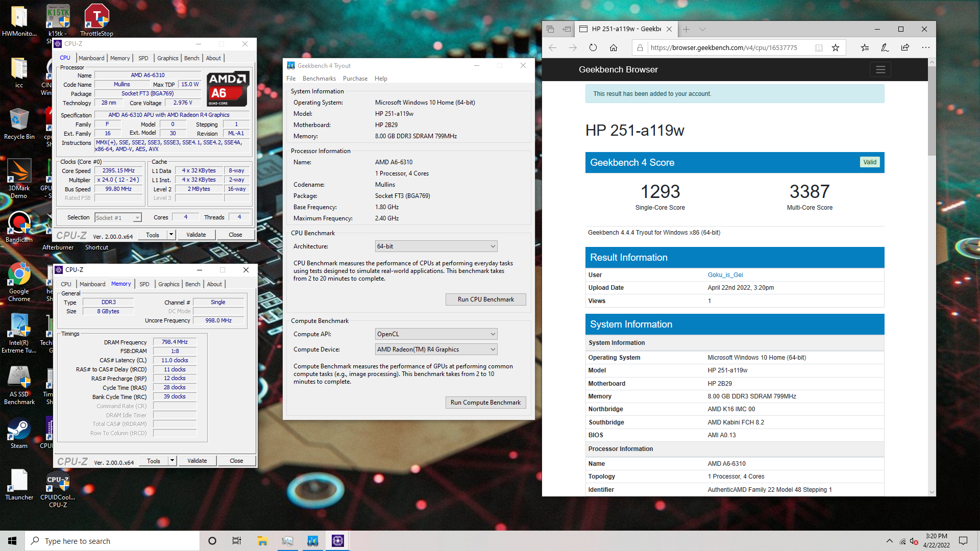Open Geekbench Help menu
The width and height of the screenshot is (980, 551).
[381, 79]
